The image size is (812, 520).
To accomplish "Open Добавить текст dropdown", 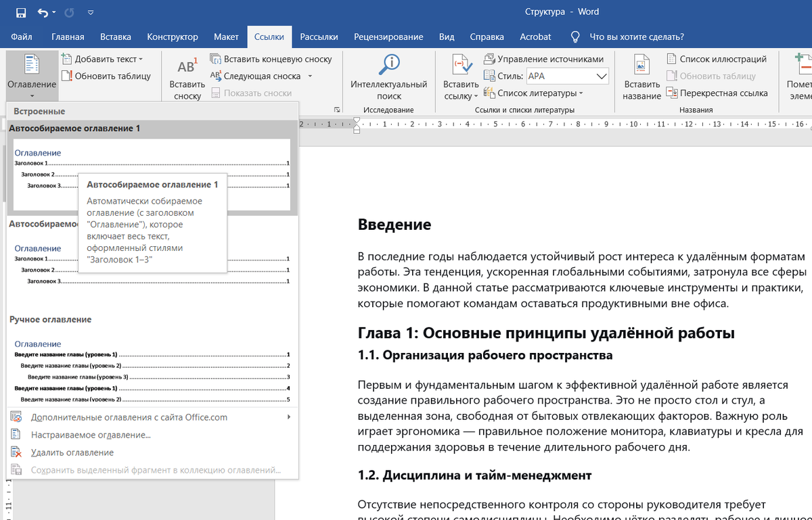I will tap(102, 60).
